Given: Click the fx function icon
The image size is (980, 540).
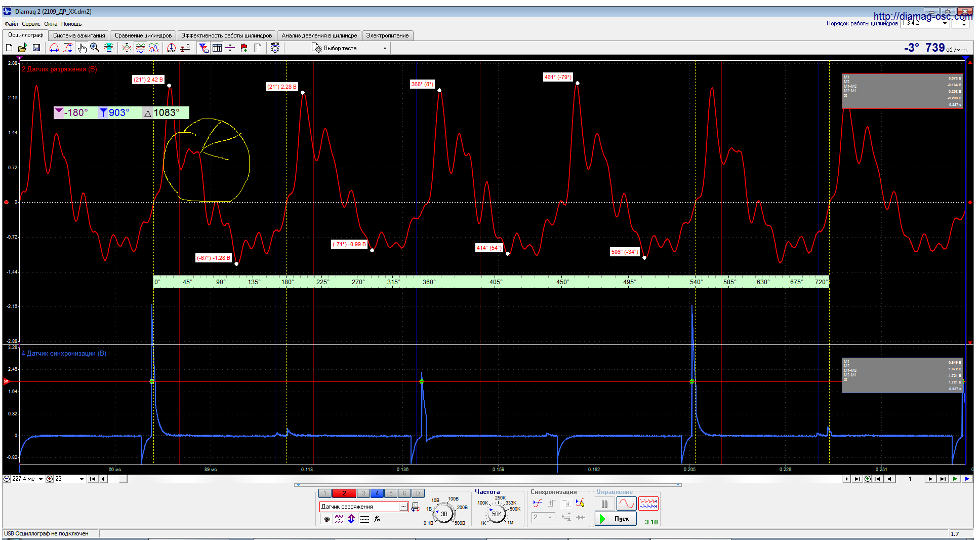Looking at the screenshot, I should tap(377, 519).
